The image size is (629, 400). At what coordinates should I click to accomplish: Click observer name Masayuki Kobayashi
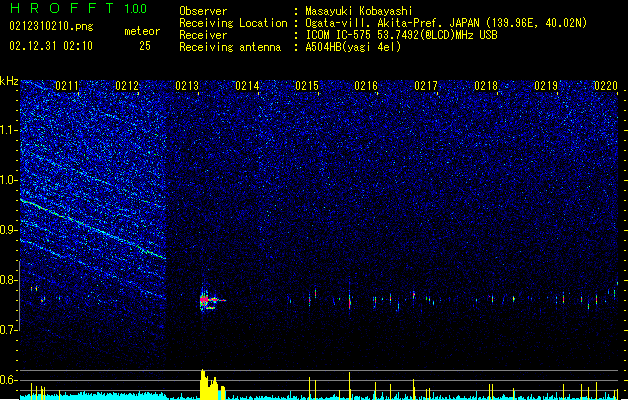click(359, 11)
